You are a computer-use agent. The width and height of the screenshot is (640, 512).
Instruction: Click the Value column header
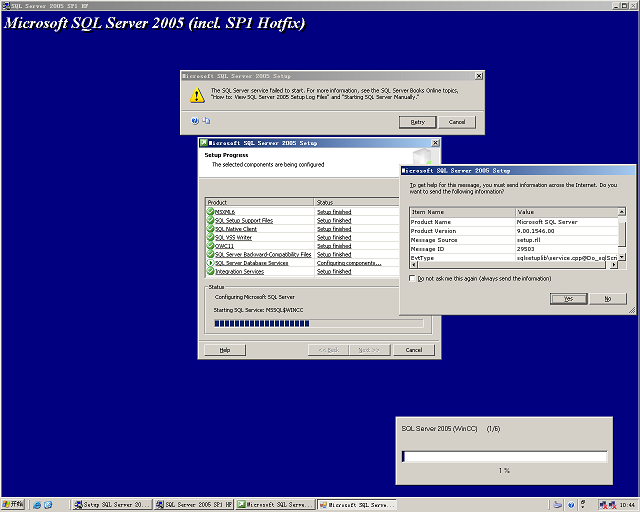567,212
